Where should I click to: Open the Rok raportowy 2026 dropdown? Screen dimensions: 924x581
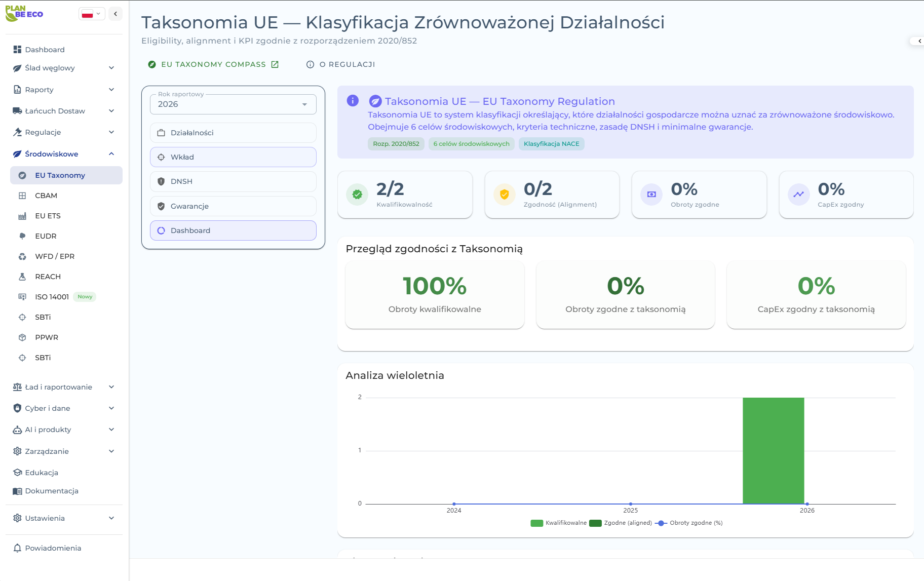tap(233, 104)
